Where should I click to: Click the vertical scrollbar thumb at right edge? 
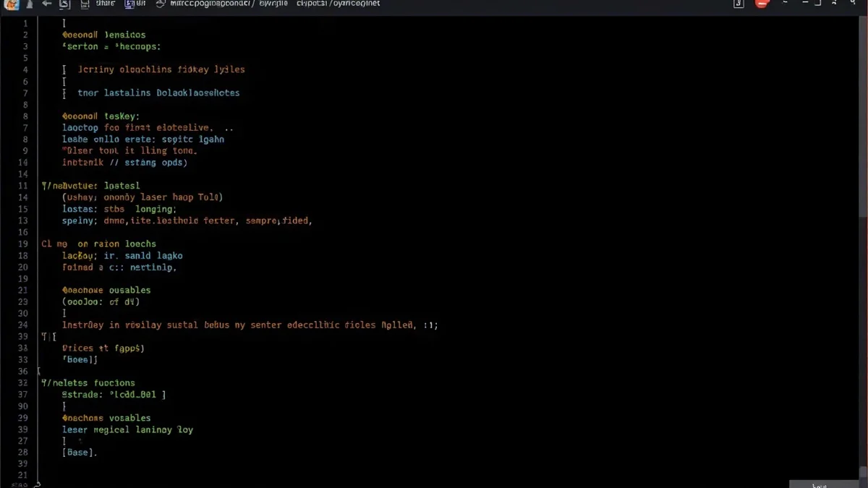pos(863,116)
